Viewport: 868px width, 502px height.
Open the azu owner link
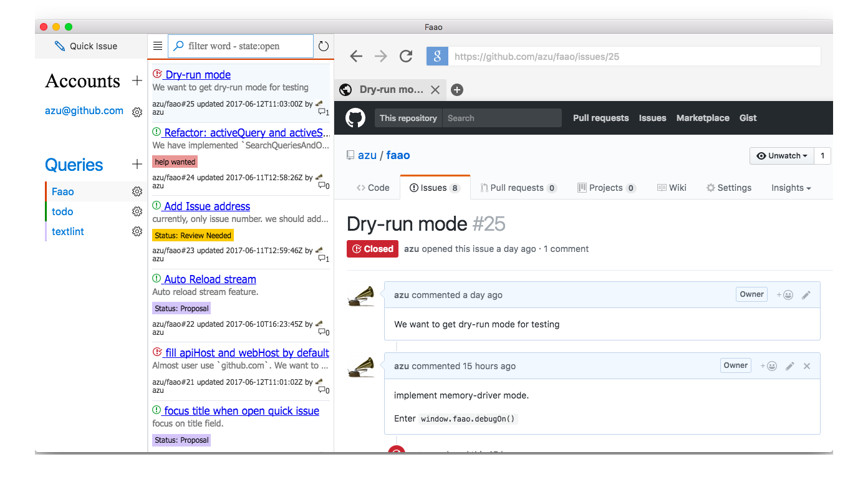[x=367, y=155]
